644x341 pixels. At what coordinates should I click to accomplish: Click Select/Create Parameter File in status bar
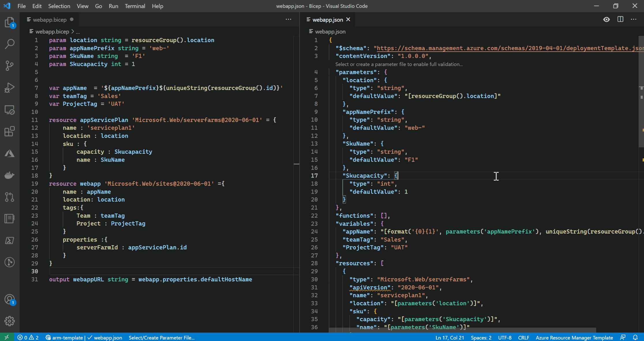click(162, 337)
